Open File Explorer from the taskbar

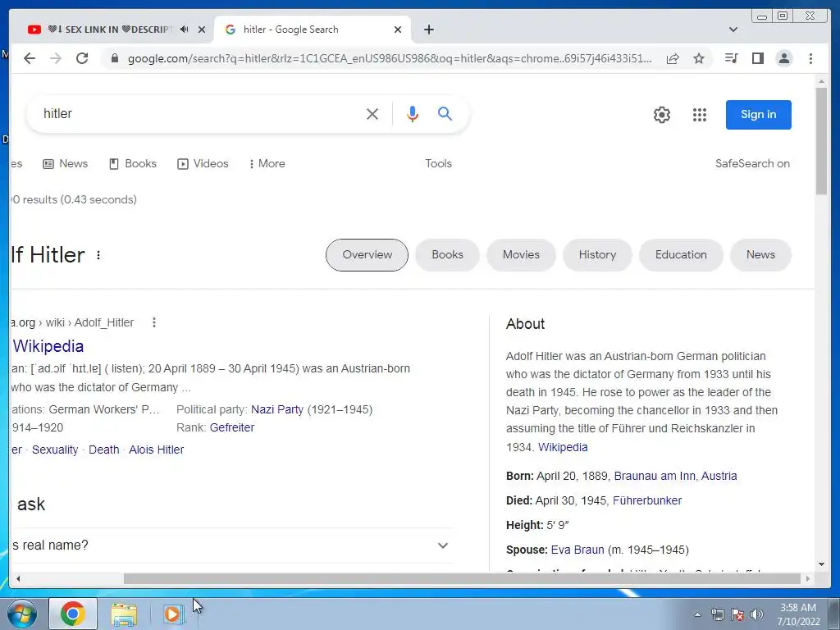point(124,614)
